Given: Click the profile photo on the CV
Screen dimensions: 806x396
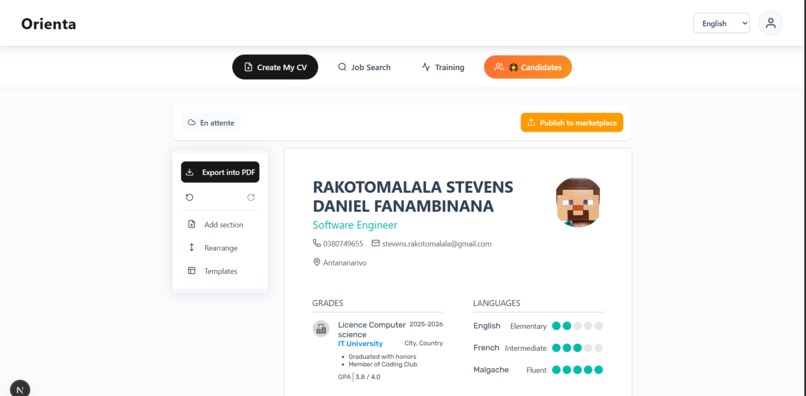Looking at the screenshot, I should 578,202.
